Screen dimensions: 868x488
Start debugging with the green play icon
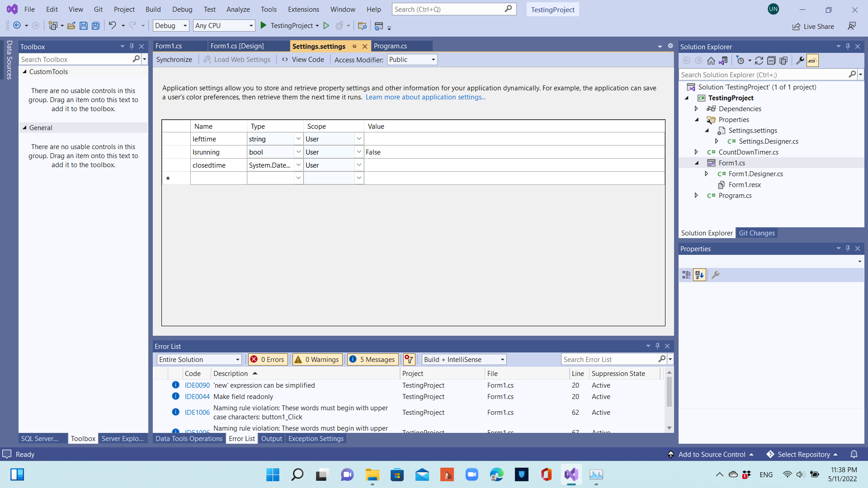pyautogui.click(x=263, y=26)
